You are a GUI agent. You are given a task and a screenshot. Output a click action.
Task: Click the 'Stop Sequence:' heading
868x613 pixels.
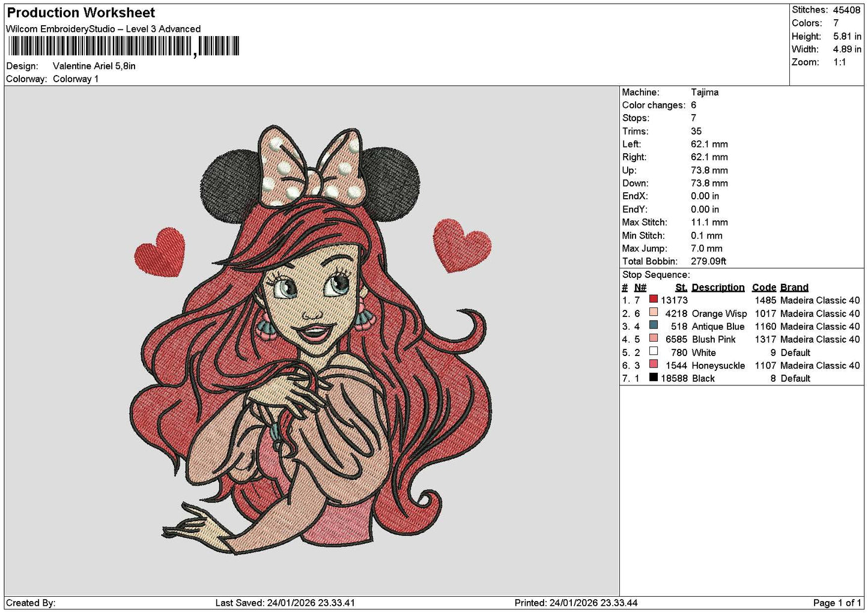656,275
